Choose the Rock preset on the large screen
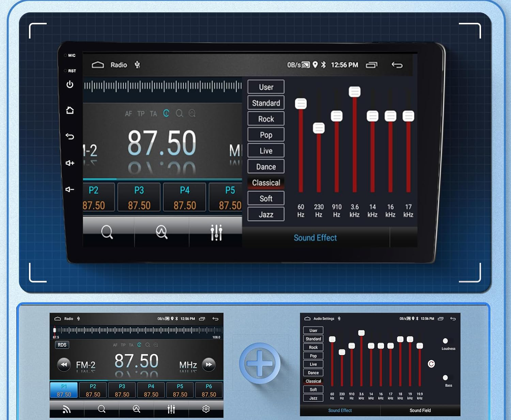The height and width of the screenshot is (420, 511). click(266, 119)
